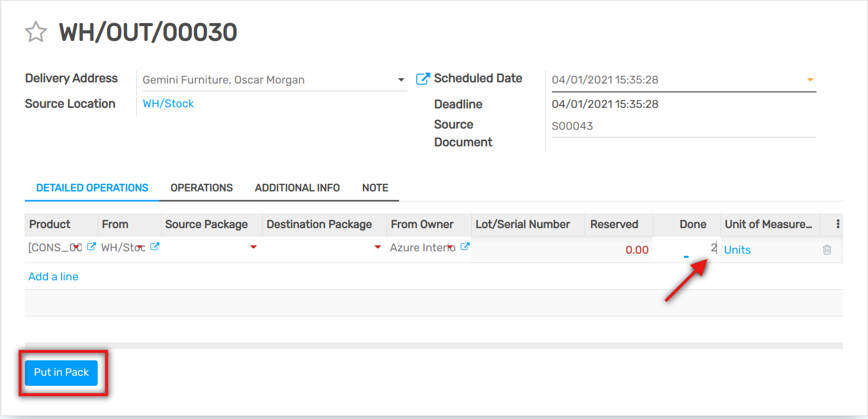Expand the Destination Package dropdown
The height and width of the screenshot is (419, 868).
(378, 247)
